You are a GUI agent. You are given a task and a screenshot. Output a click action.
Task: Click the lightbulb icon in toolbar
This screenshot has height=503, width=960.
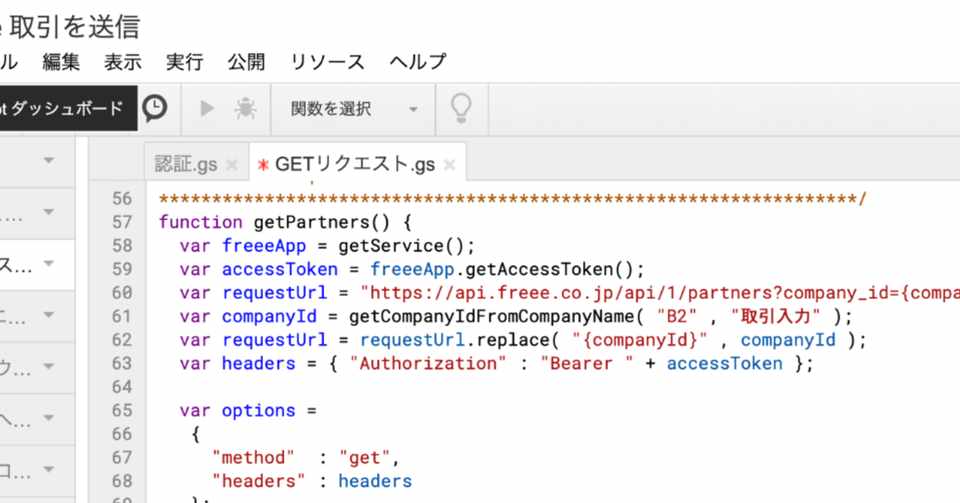(461, 108)
